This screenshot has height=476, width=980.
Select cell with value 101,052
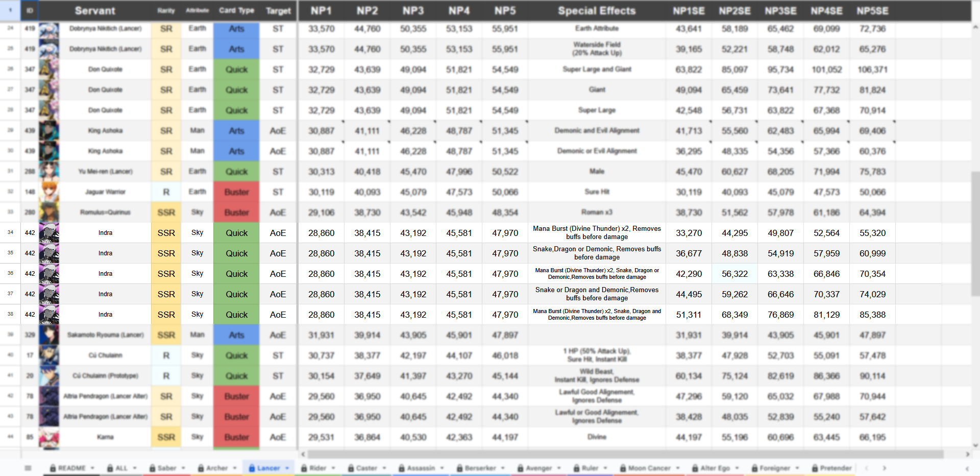[x=826, y=69]
